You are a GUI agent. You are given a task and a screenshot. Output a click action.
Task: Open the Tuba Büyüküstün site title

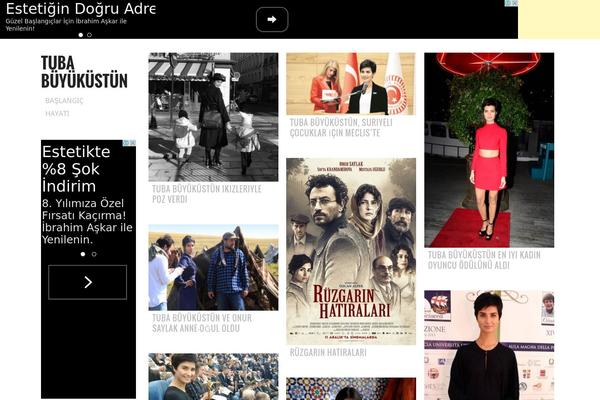[84, 72]
